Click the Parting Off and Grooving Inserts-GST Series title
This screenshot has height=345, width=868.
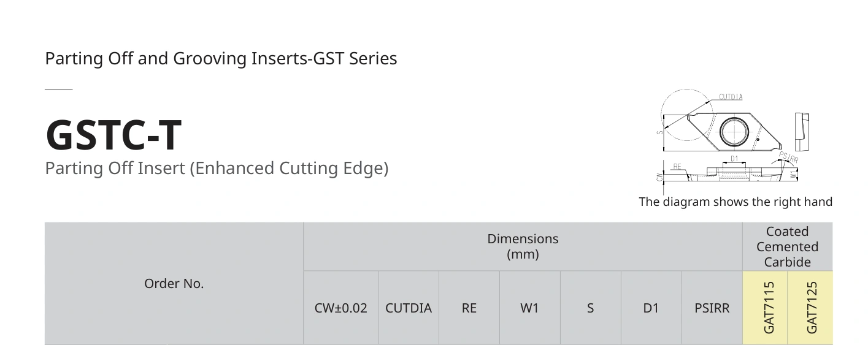pyautogui.click(x=221, y=59)
